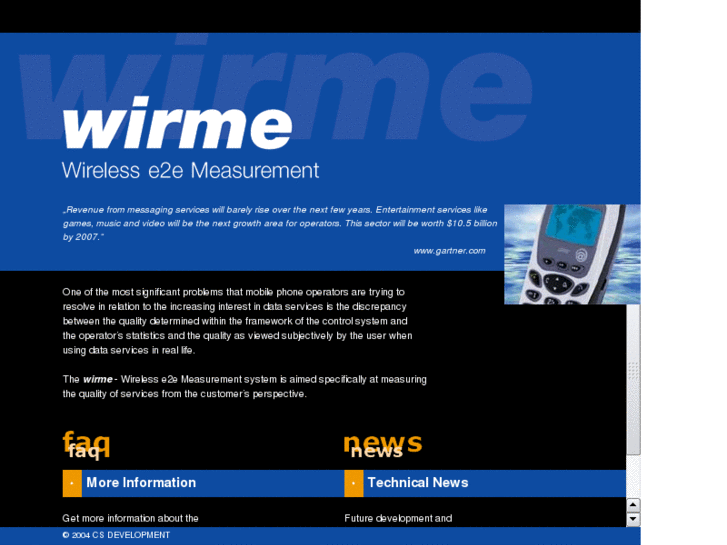Click the paragraph starting 'One of the most'
Screen dimensions: 727x545
[237, 321]
